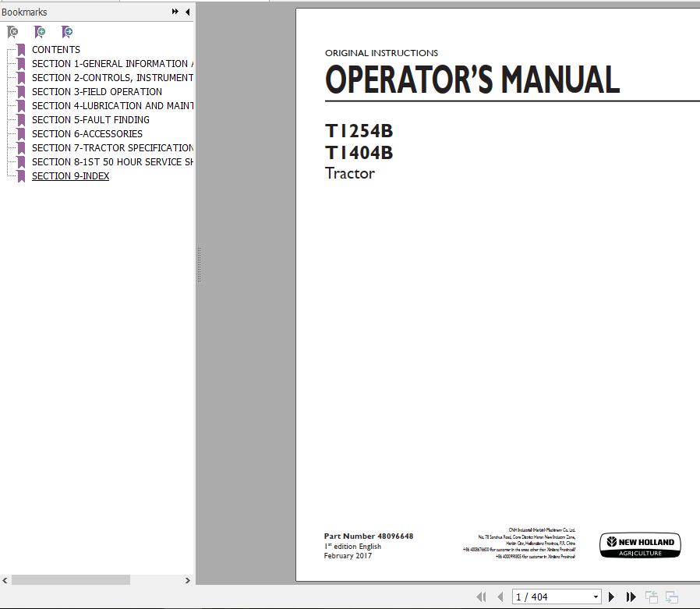Click the panel splitter grip handle
Viewport: 700px width, 609px height.
(199, 265)
